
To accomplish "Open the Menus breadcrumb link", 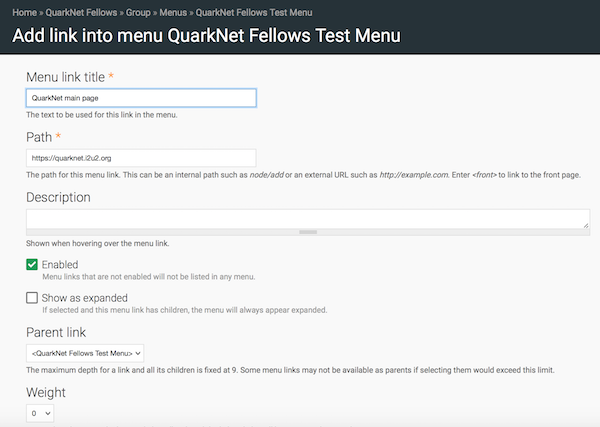I will 173,13.
